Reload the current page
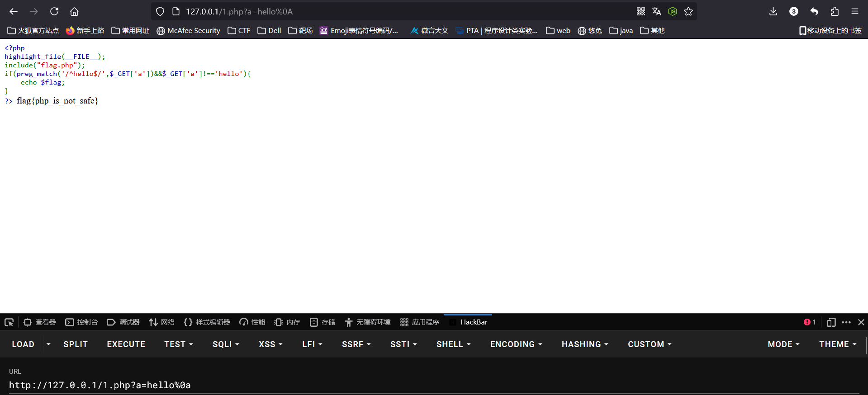This screenshot has height=395, width=868. click(x=54, y=11)
